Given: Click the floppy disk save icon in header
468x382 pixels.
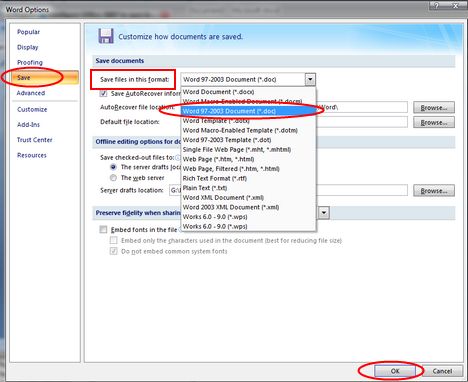Looking at the screenshot, I should 106,36.
